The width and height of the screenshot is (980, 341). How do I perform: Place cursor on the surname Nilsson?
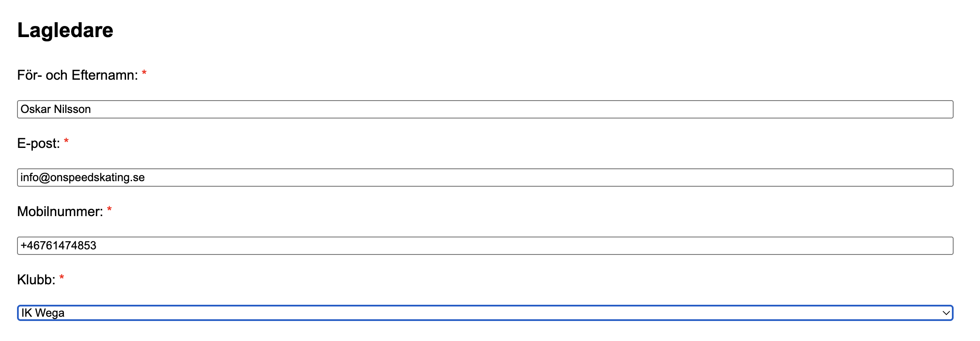[x=72, y=110]
